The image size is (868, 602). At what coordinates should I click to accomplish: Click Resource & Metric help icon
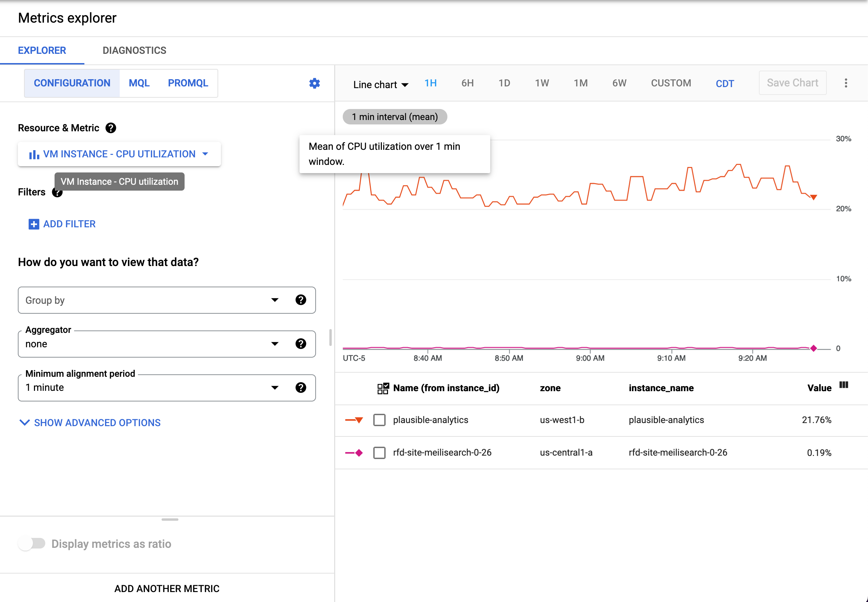pyautogui.click(x=110, y=128)
